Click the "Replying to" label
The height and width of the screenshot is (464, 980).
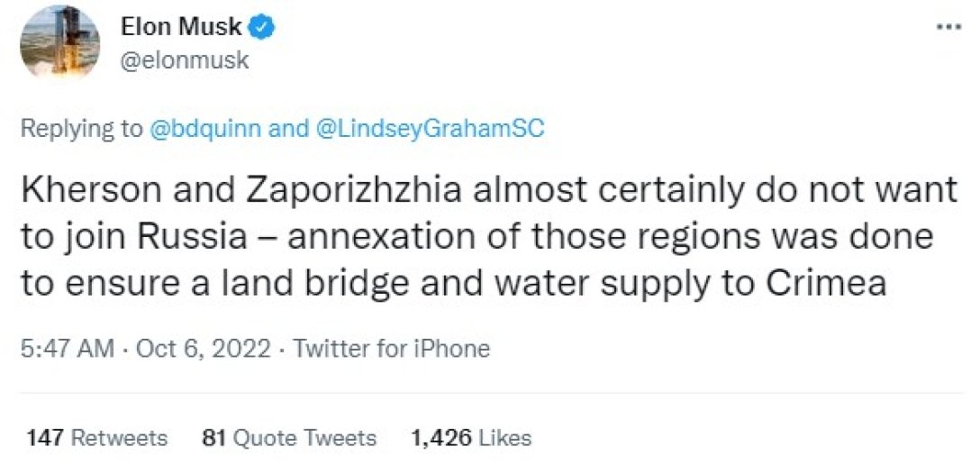pyautogui.click(x=81, y=129)
